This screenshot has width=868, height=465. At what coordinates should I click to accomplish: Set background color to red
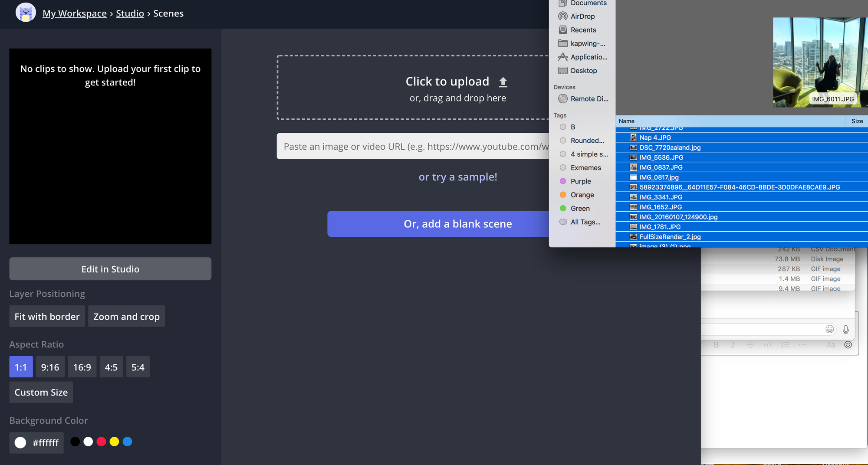click(x=101, y=442)
